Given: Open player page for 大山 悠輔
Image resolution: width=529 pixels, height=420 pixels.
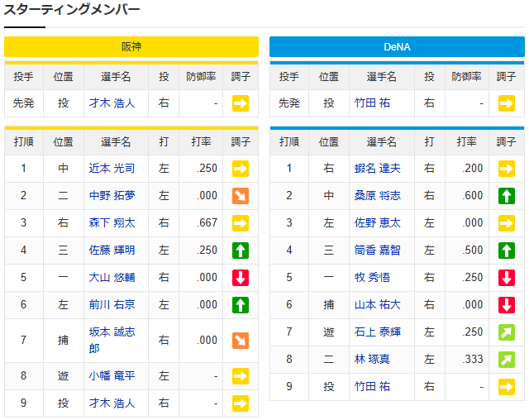Looking at the screenshot, I should 112,277.
